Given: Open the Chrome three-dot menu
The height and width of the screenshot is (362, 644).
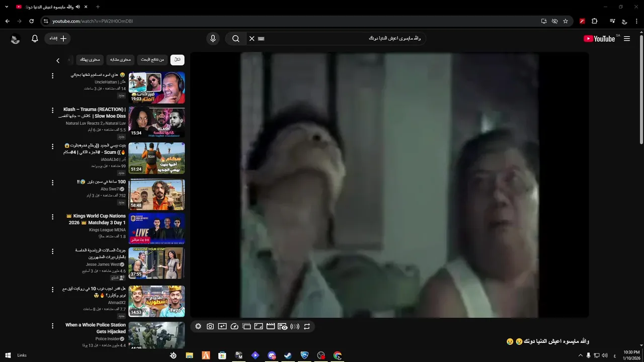Looking at the screenshot, I should [x=637, y=21].
